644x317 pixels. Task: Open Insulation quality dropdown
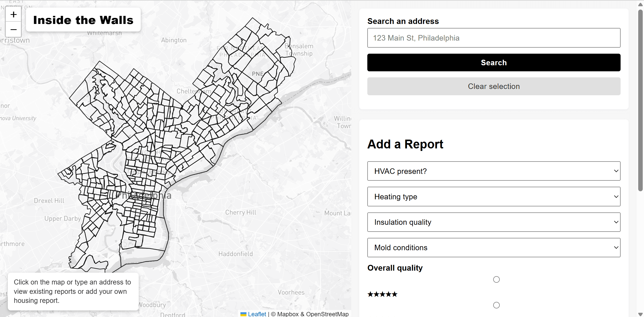coord(493,222)
